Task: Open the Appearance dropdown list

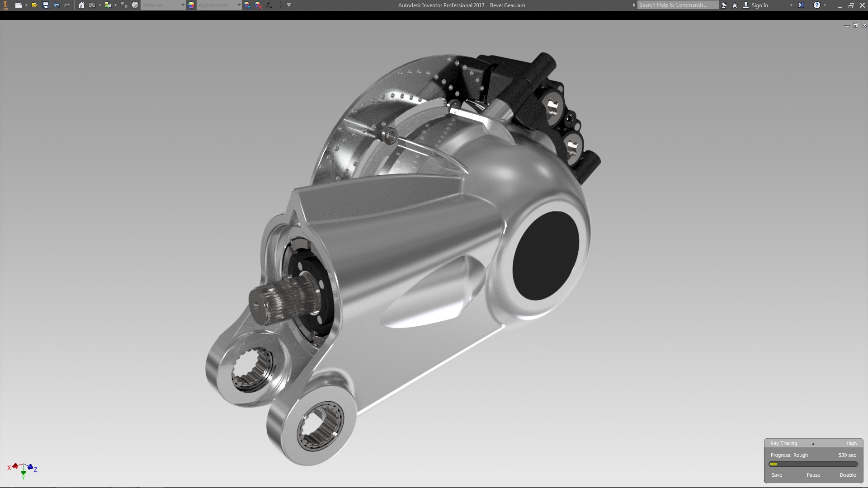Action: pos(239,5)
